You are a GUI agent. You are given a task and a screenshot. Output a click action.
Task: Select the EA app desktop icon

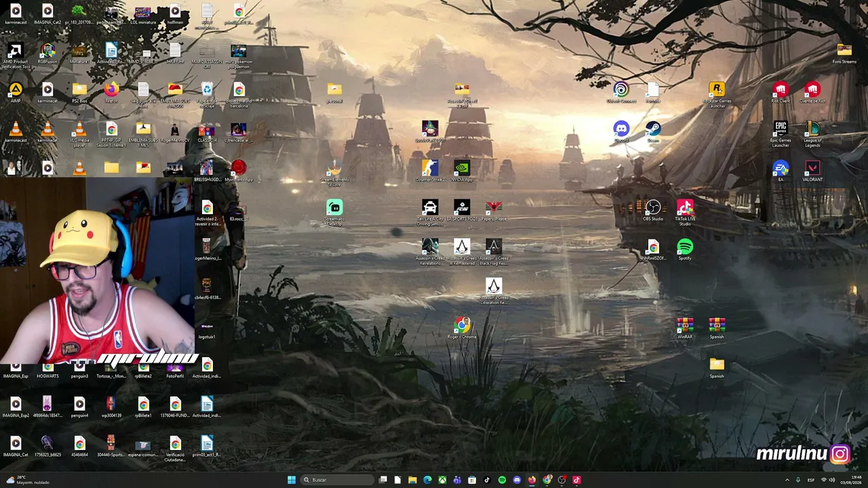[x=781, y=171]
